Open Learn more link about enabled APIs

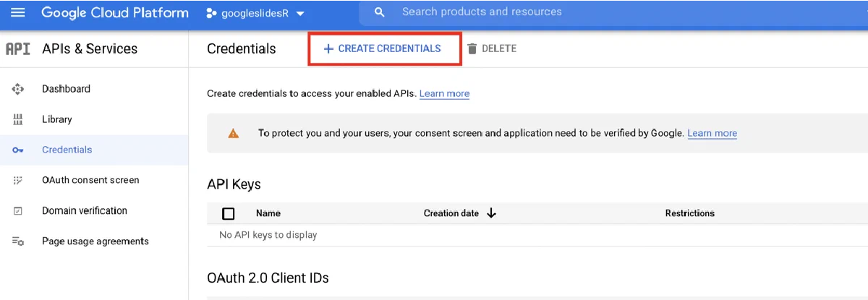pyautogui.click(x=444, y=93)
